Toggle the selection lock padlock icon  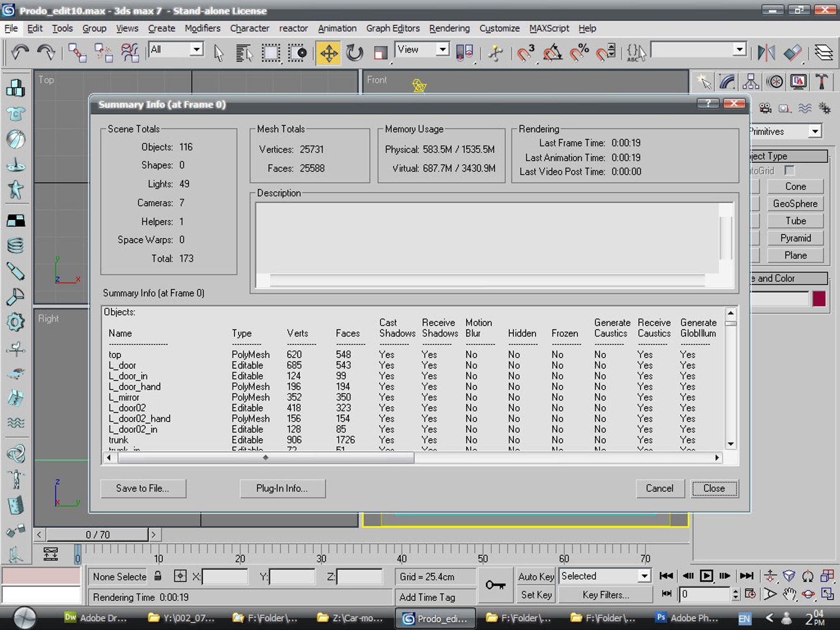157,576
